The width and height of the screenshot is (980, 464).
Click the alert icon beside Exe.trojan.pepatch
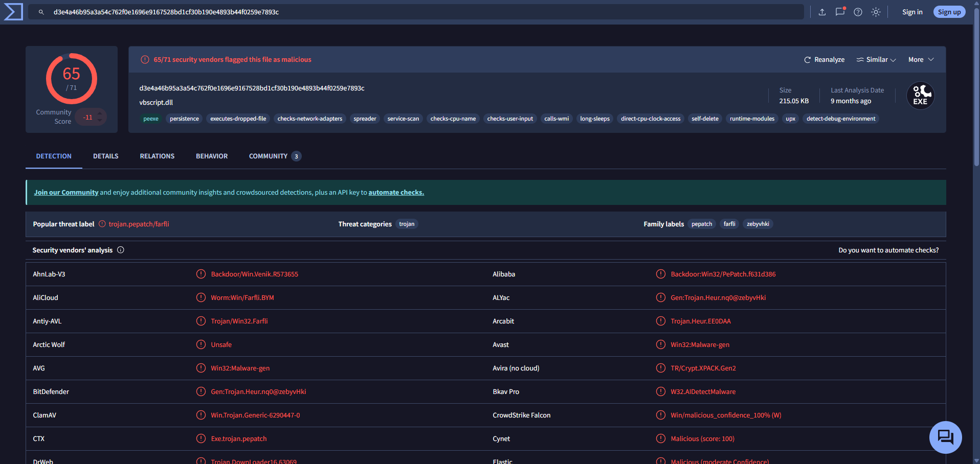coord(201,438)
